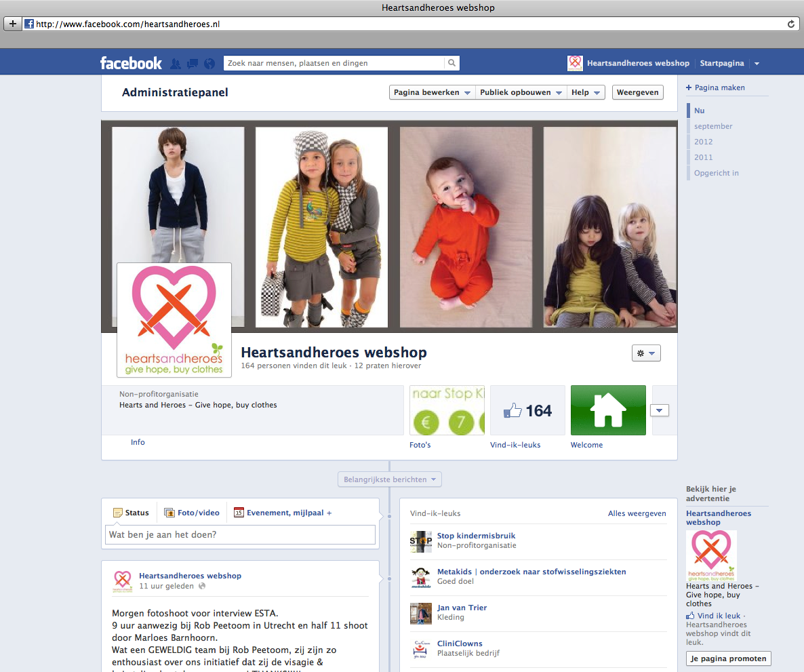Open the Help dropdown
The width and height of the screenshot is (804, 672).
click(586, 92)
